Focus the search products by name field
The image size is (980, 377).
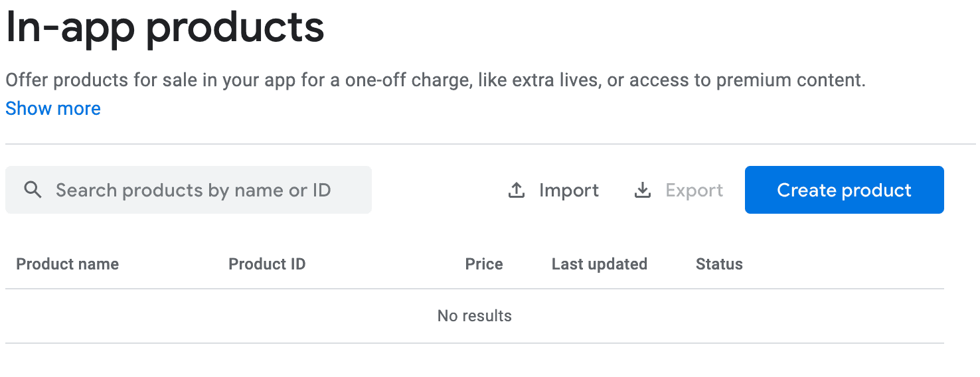pyautogui.click(x=193, y=190)
